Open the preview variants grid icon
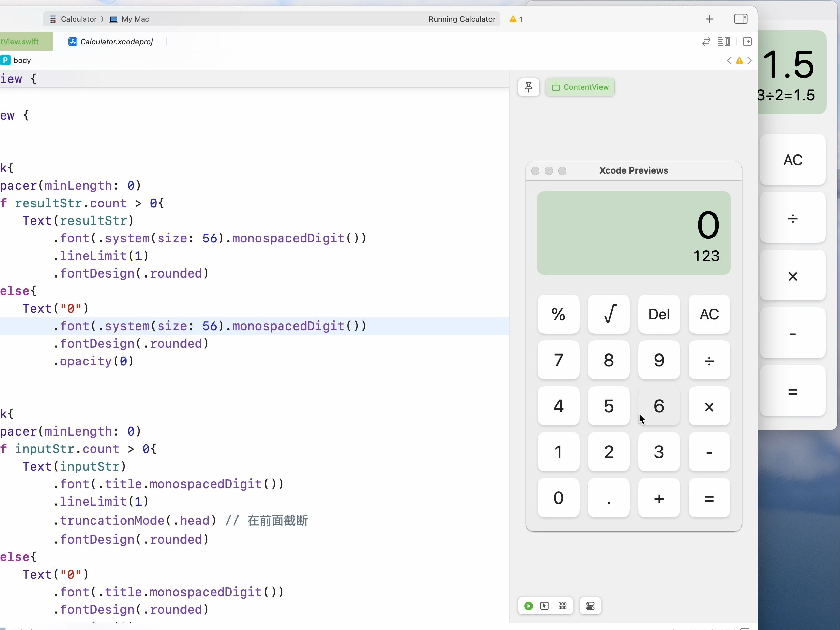The image size is (840, 630). (562, 606)
